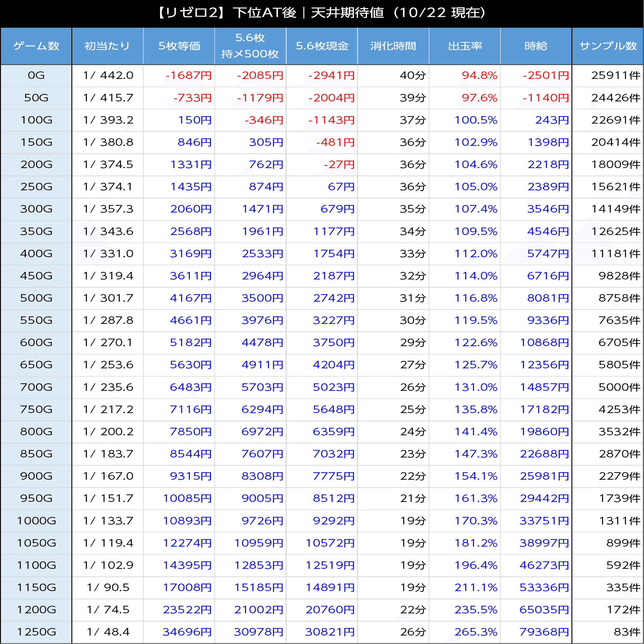Image resolution: width=644 pixels, height=644 pixels.
Task: Click the 出玉率 column header
Action: point(465,46)
